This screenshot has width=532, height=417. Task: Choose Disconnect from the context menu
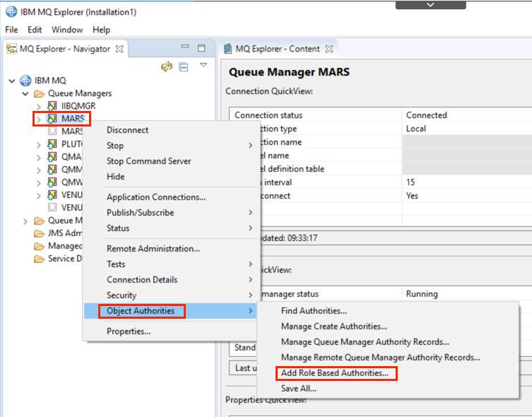(x=172, y=130)
